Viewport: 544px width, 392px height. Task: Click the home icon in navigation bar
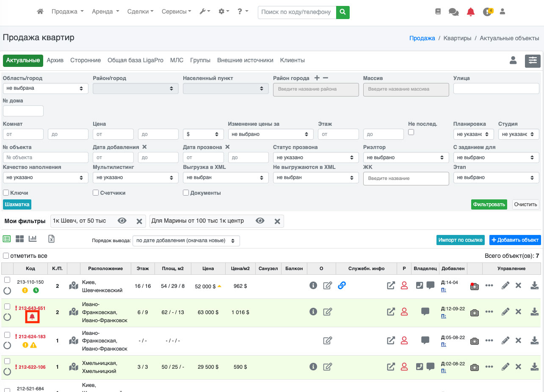[x=40, y=12]
